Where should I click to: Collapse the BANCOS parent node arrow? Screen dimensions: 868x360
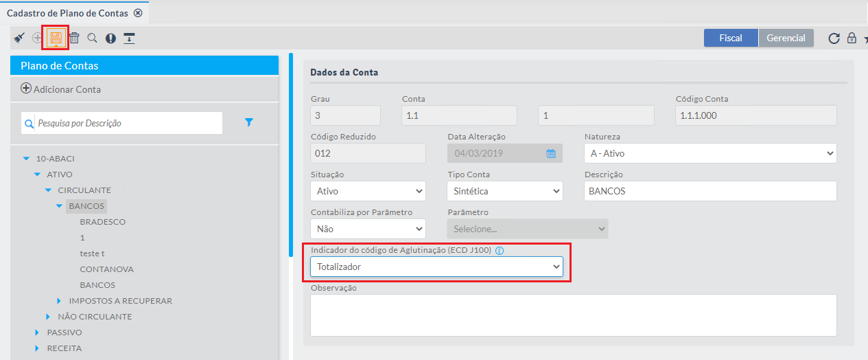pyautogui.click(x=60, y=206)
